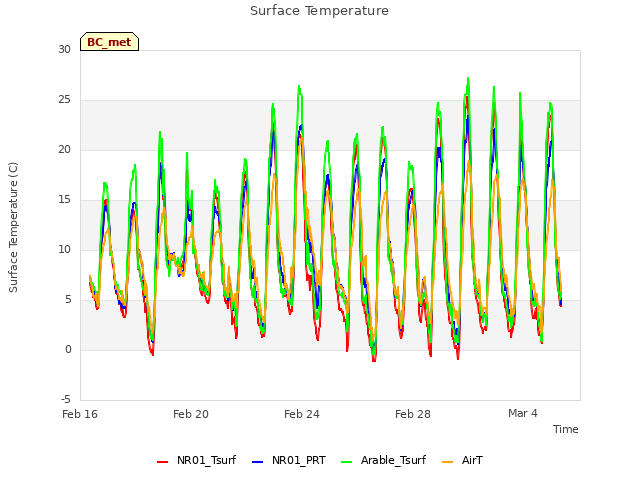
Task: Click the Surface Temperature chart title
Action: coord(319,11)
